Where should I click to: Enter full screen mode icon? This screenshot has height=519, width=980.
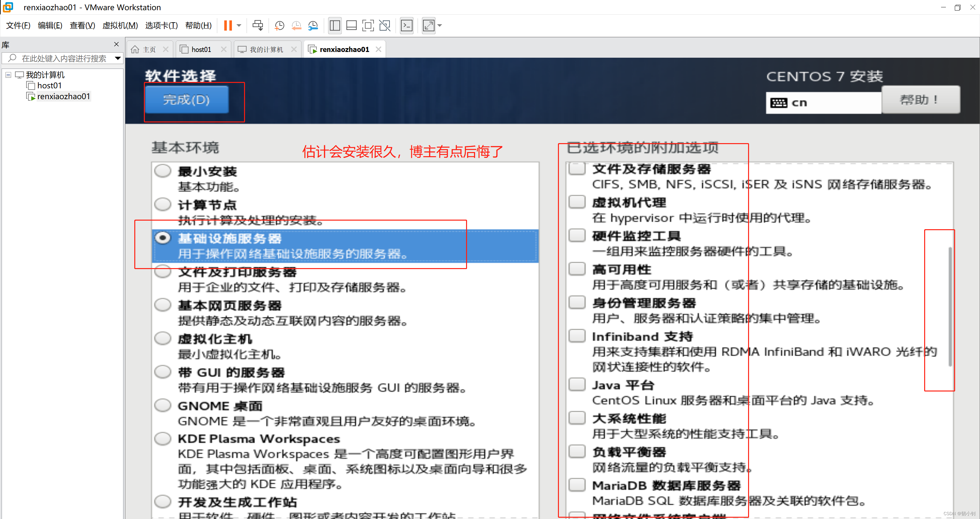point(368,26)
